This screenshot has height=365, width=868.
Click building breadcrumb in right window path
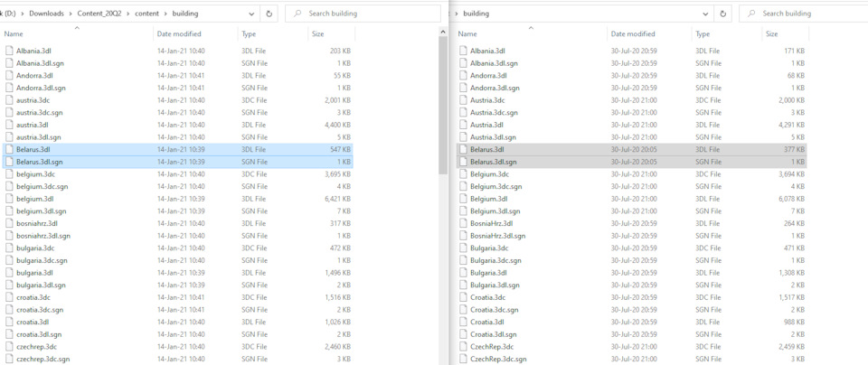[x=476, y=14]
